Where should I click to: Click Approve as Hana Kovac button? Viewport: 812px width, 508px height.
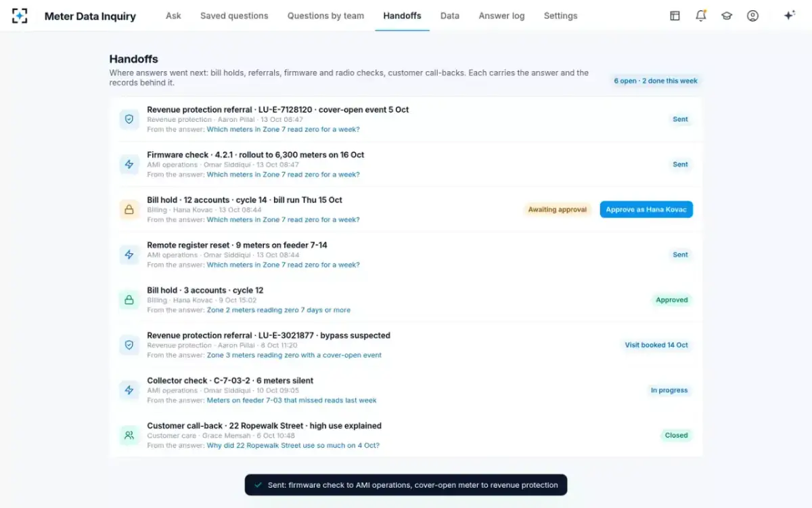[x=646, y=210]
